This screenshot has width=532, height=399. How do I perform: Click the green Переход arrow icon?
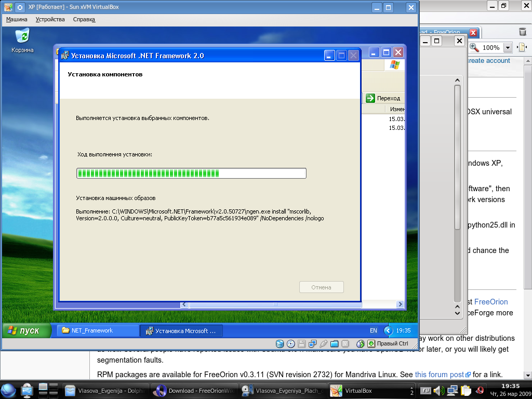[x=370, y=98]
